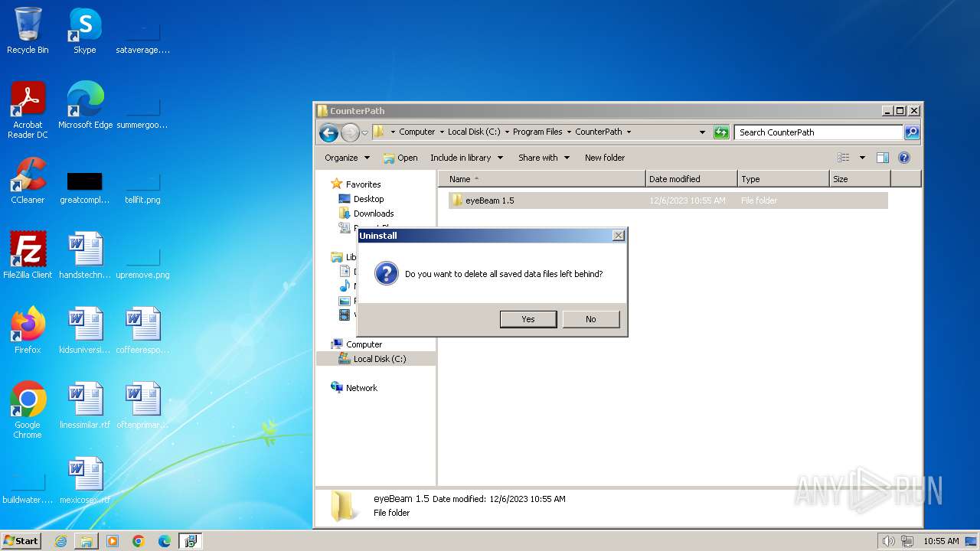Viewport: 980px width, 551px height.
Task: Select Google Chrome desktop shortcut
Action: pos(28,410)
